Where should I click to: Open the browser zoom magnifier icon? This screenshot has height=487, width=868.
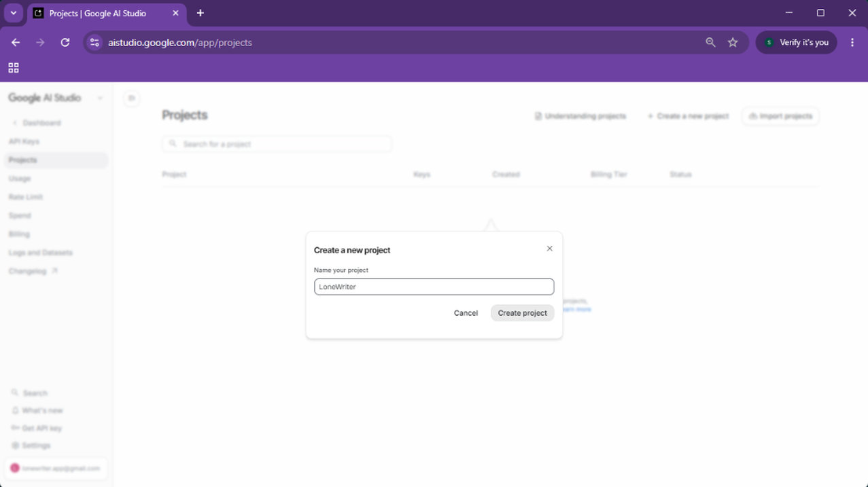pos(710,42)
